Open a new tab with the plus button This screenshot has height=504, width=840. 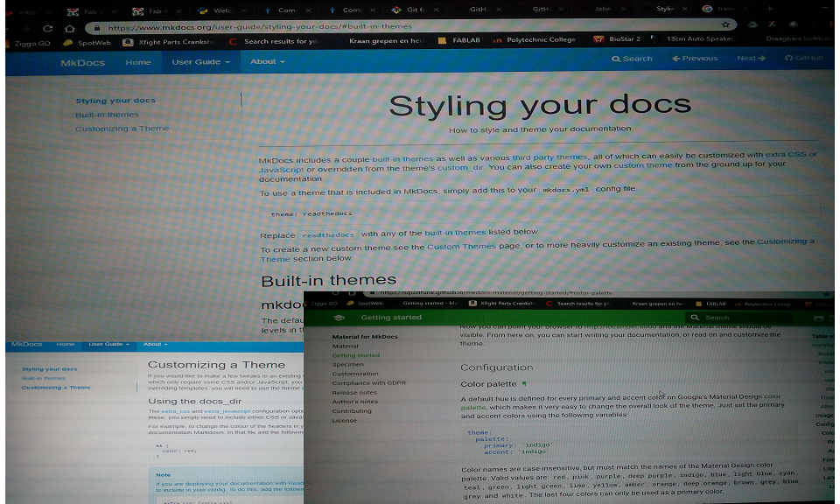[770, 9]
